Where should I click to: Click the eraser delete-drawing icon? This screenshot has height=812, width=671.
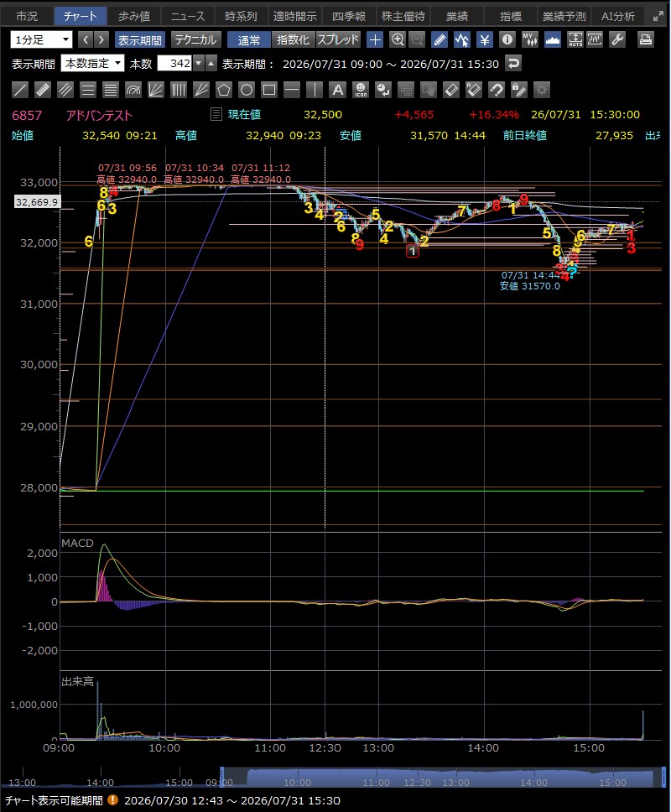451,90
